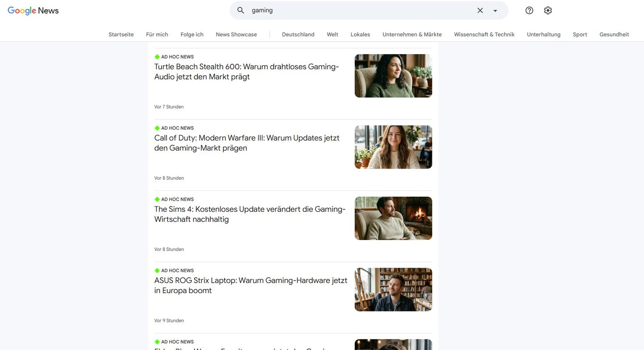This screenshot has width=644, height=350.
Task: Open the Settings gear icon
Action: point(548,10)
